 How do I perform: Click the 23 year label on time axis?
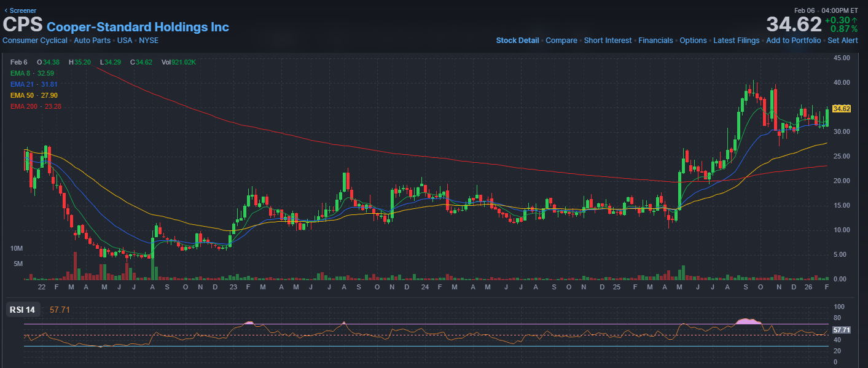click(x=233, y=287)
